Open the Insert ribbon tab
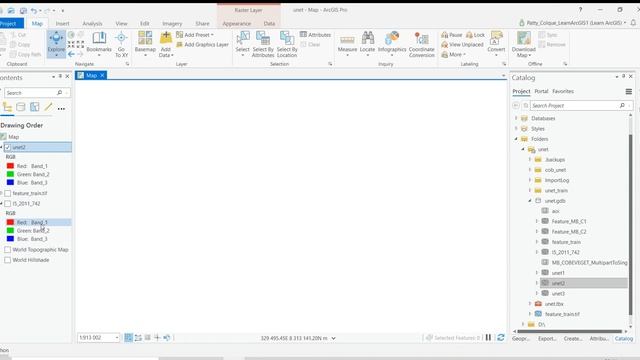The height and width of the screenshot is (360, 640). (62, 24)
